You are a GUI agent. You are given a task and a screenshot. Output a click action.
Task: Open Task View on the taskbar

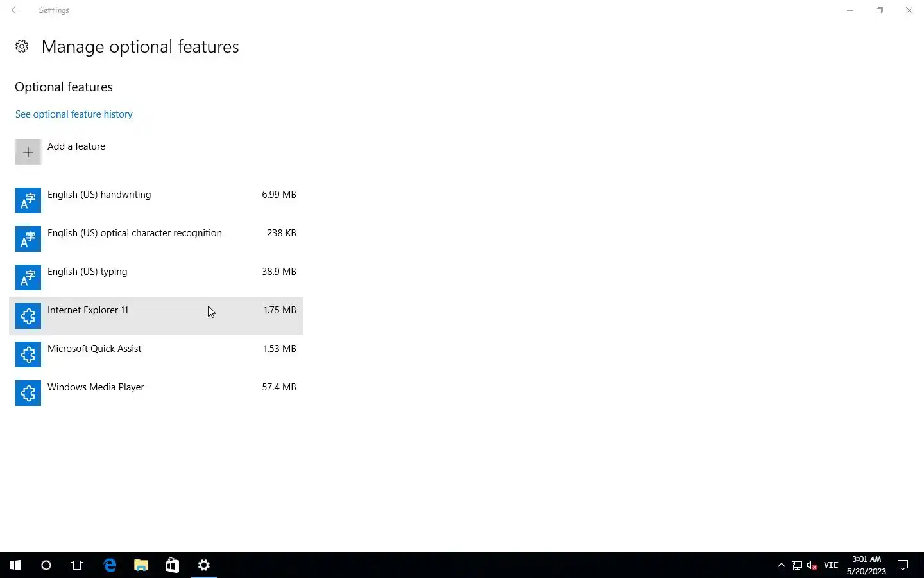click(77, 565)
